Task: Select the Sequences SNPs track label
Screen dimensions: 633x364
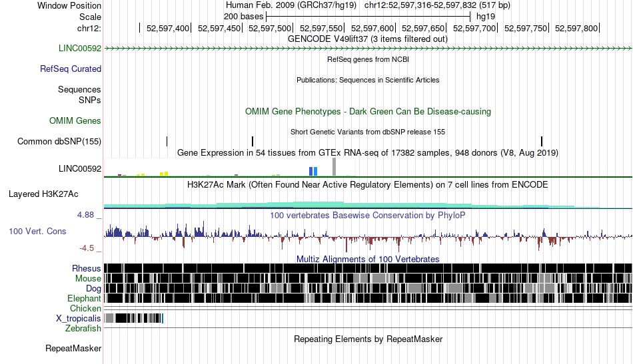Action: tap(79, 94)
